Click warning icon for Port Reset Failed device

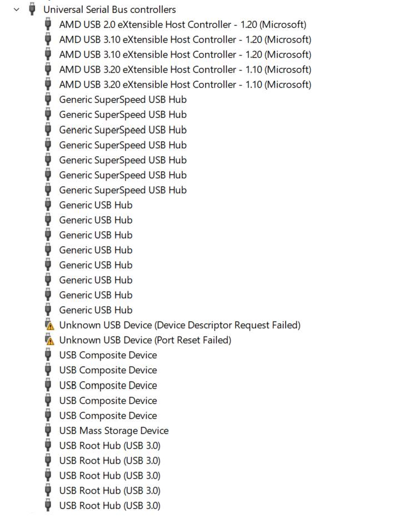tap(50, 340)
